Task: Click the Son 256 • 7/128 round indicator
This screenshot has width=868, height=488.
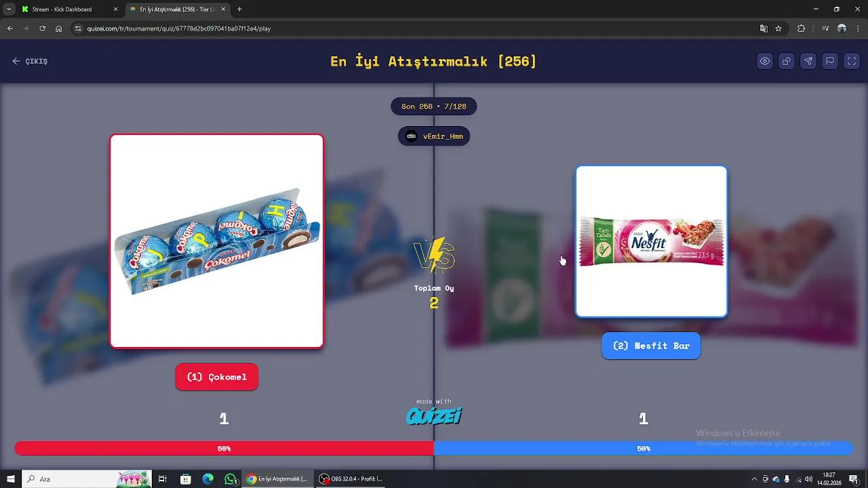Action: click(434, 106)
